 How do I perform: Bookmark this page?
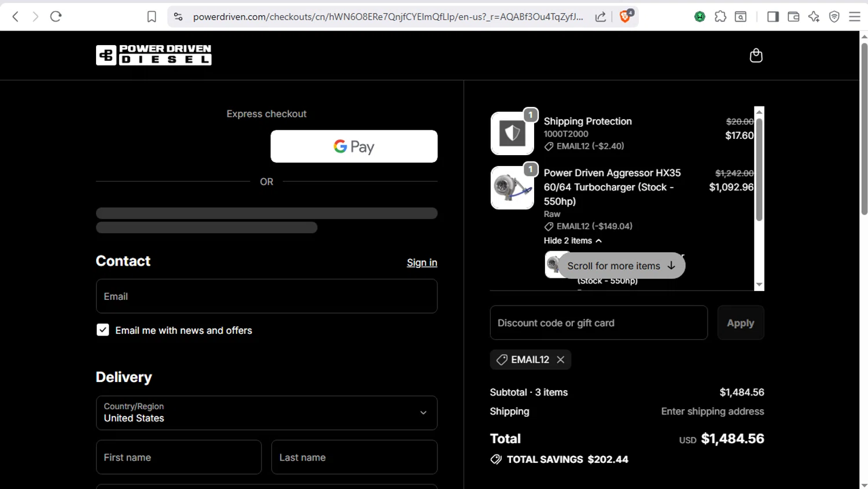(x=152, y=17)
